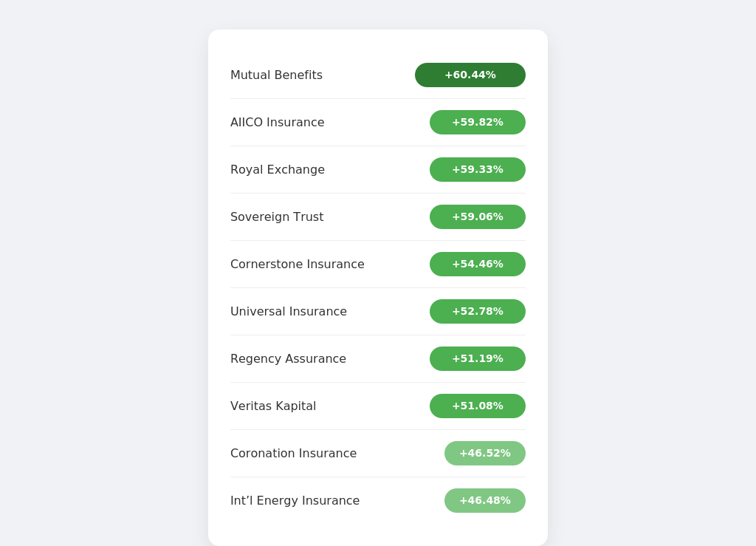Click the Mutual Benefits company name
This screenshot has width=756, height=546.
pyautogui.click(x=276, y=75)
